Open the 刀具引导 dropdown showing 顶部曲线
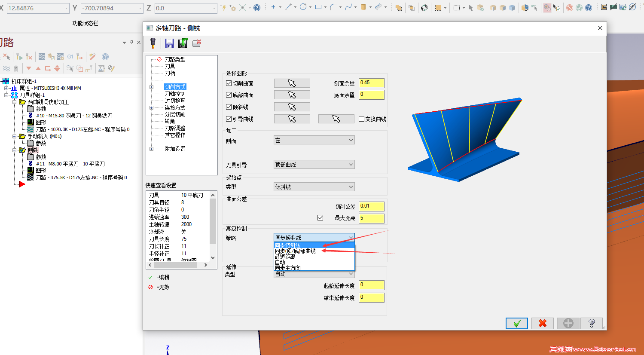644x355 pixels. pyautogui.click(x=314, y=165)
